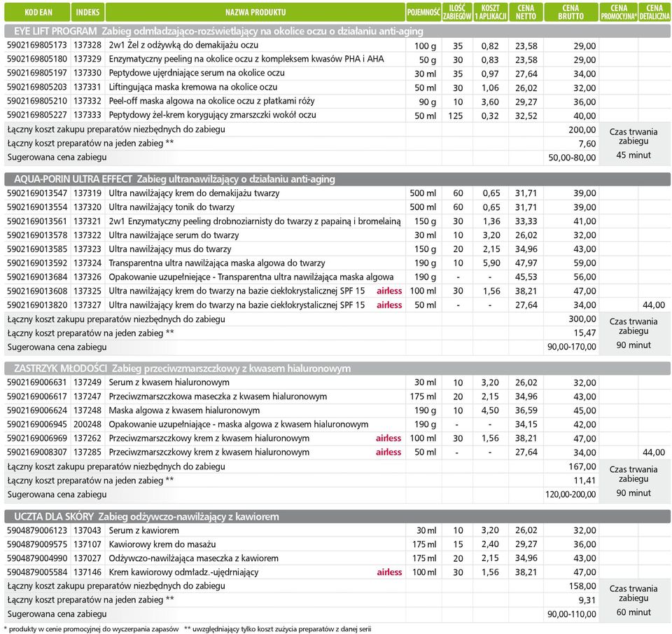Viewport: 672px width, 634px height.
Task: Click index number 137329
Action: (x=87, y=59)
